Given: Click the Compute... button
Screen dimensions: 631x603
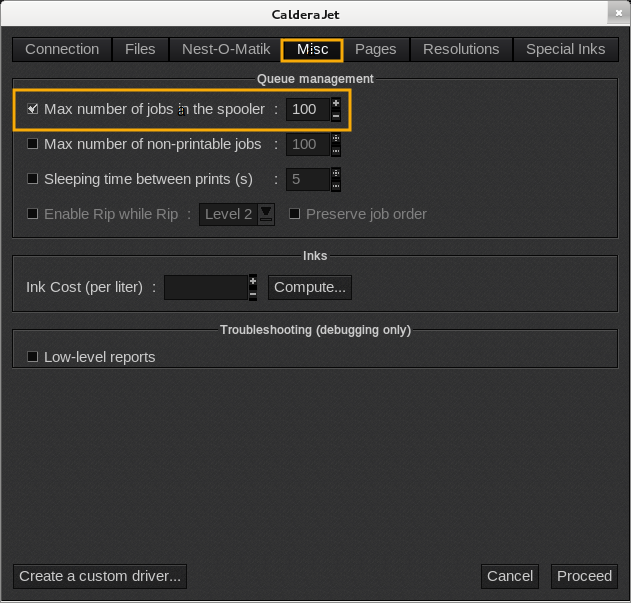Looking at the screenshot, I should coord(310,288).
